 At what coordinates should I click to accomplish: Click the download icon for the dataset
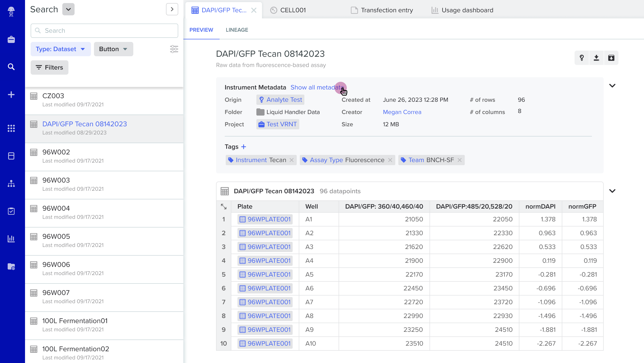point(597,58)
